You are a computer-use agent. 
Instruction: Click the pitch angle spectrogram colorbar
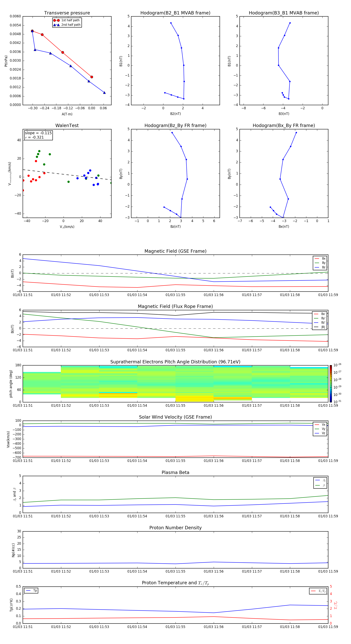[331, 383]
